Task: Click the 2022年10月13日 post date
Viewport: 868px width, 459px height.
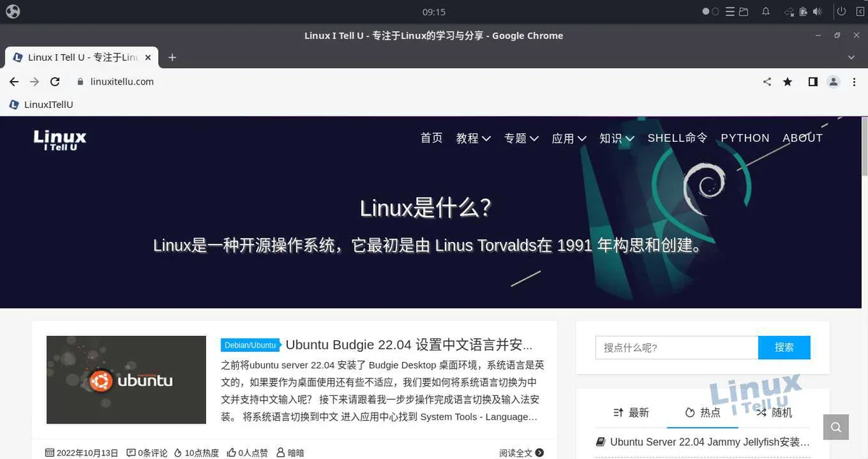Action: click(x=82, y=452)
